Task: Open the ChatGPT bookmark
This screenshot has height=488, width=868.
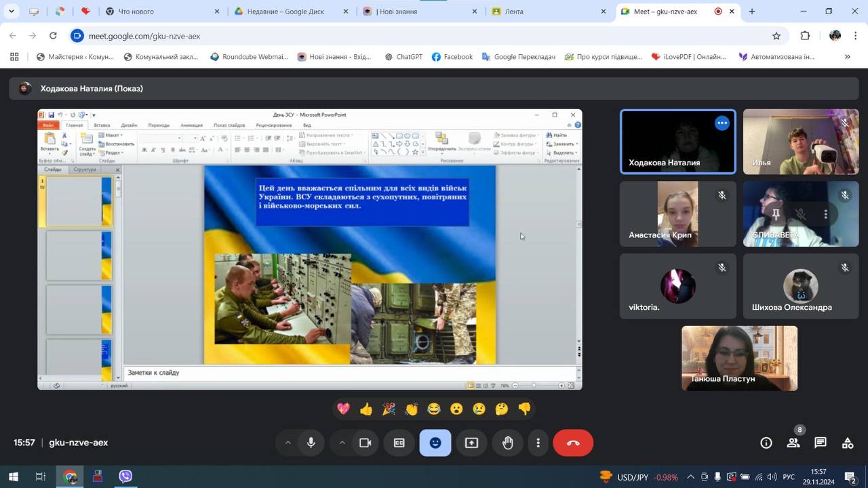Action: point(403,57)
